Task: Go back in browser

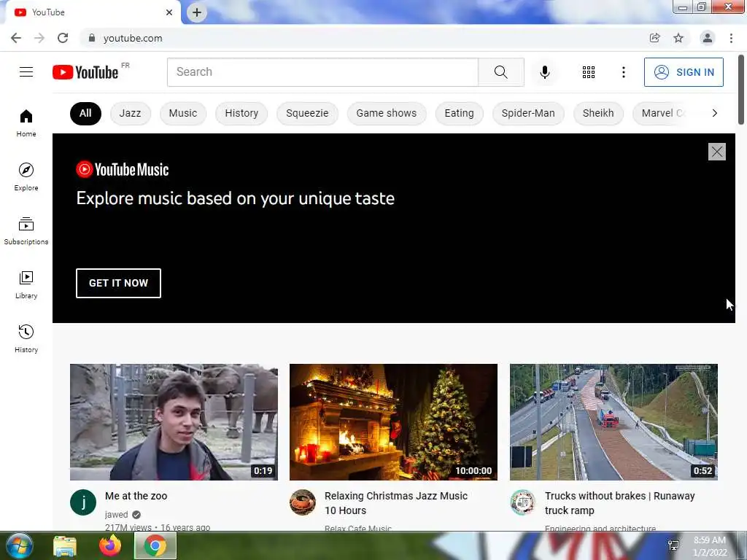Action: click(x=16, y=38)
